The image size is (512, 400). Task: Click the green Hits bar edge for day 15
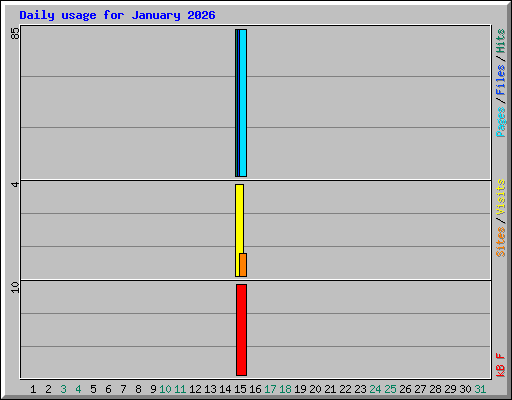236,103
